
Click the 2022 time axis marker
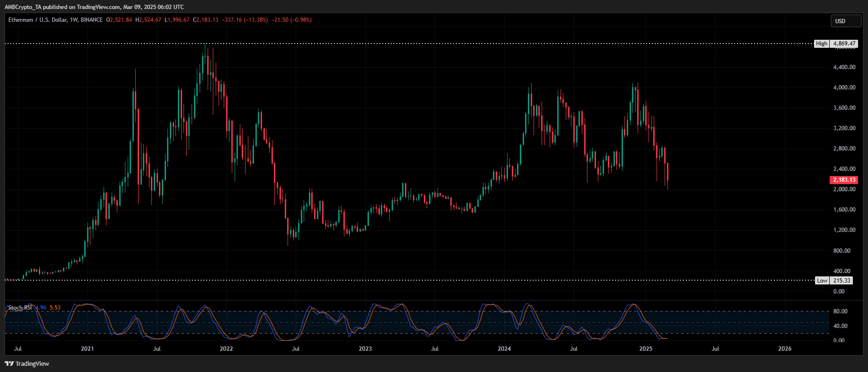pyautogui.click(x=226, y=349)
